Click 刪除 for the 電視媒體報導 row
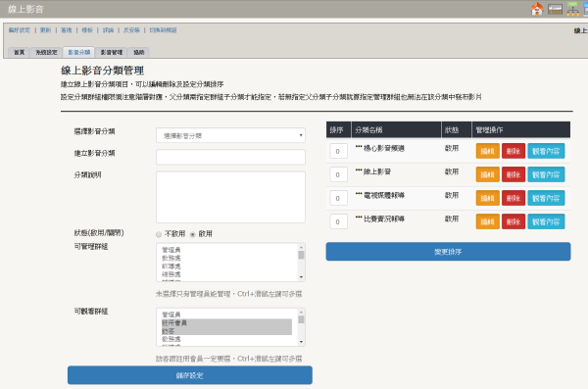The height and width of the screenshot is (389, 588). [514, 198]
